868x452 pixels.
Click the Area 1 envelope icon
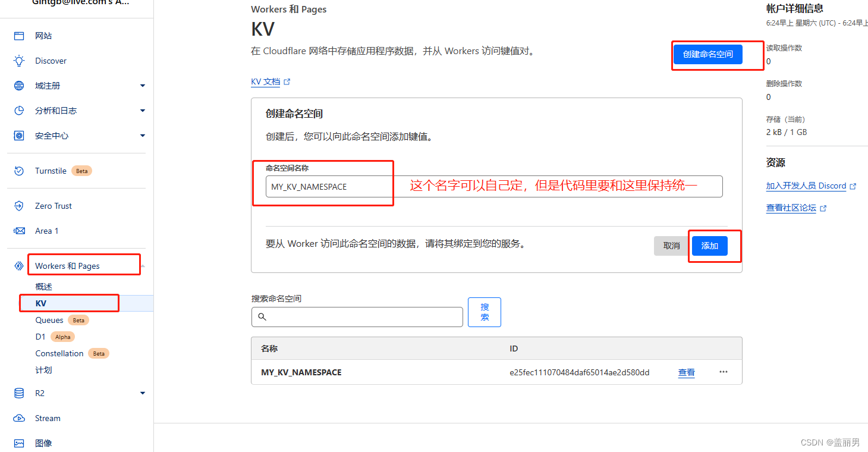tap(19, 231)
